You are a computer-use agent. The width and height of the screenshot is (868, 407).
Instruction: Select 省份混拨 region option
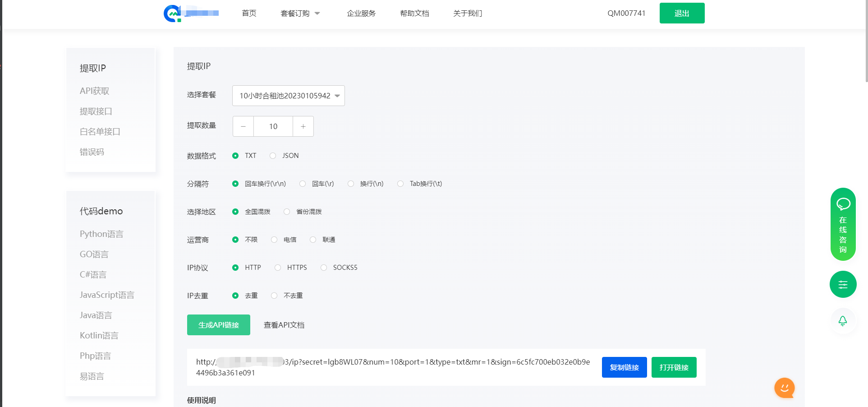tap(303, 212)
